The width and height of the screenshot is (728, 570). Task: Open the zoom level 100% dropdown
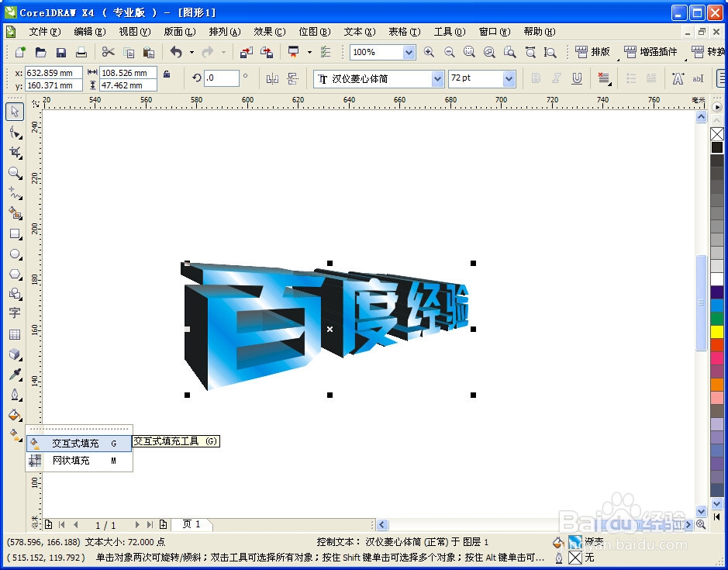pyautogui.click(x=409, y=52)
